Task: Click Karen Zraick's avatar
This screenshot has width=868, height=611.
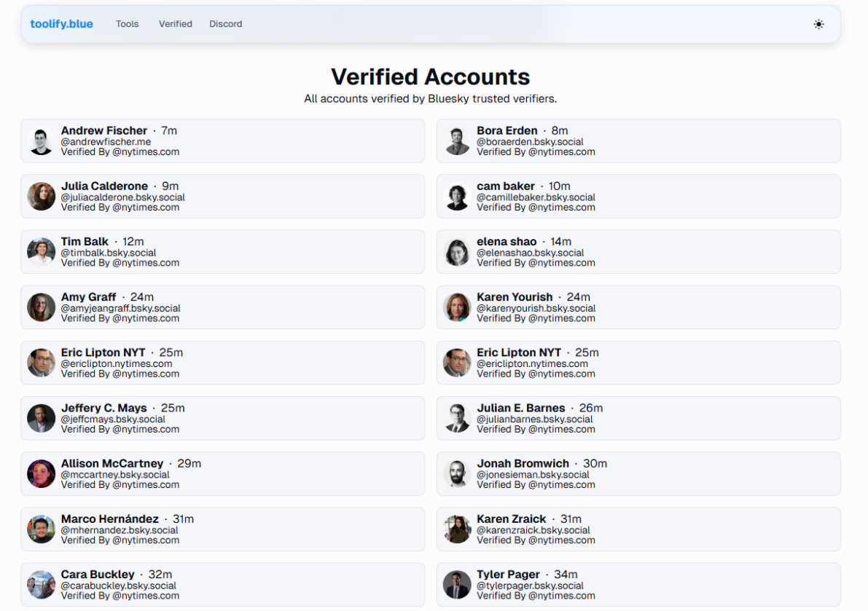Action: pos(457,529)
